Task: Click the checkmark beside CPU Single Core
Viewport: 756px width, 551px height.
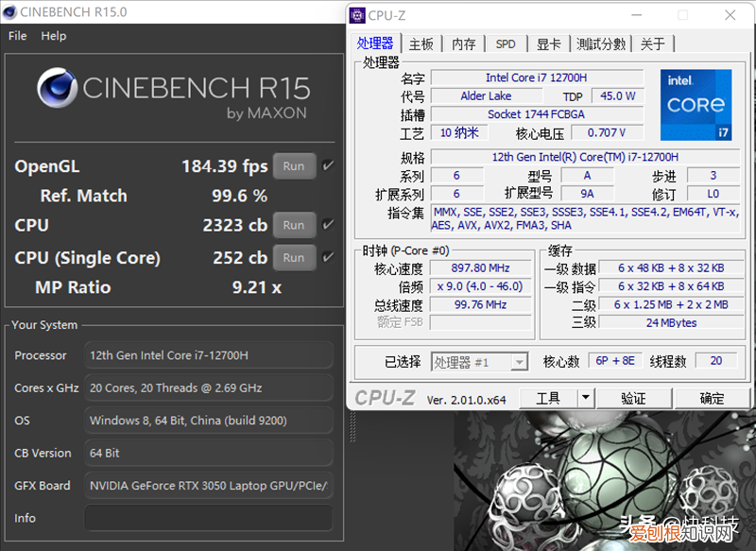Action: coord(329,256)
